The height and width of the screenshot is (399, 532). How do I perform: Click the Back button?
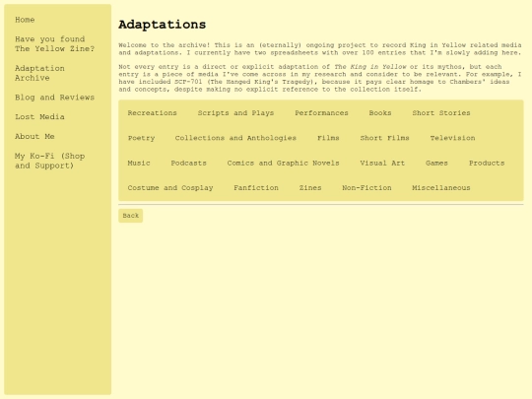[131, 216]
